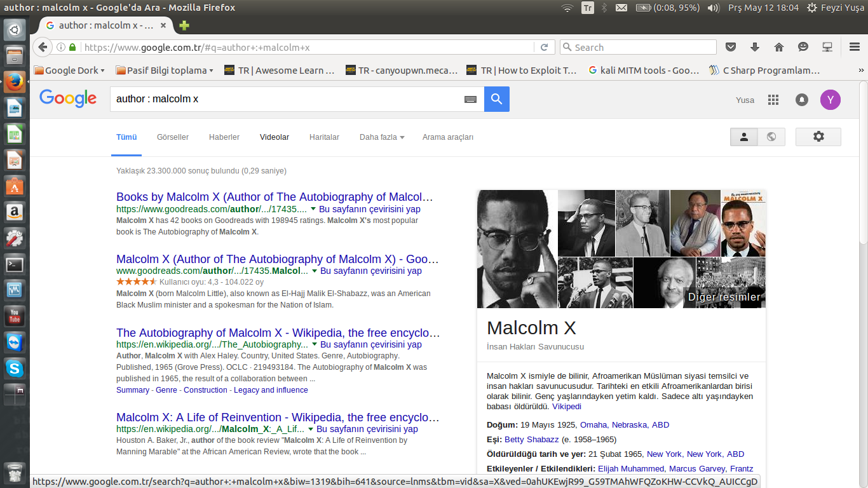Expand the 'Pasif Bilgi toplama' bookmark folder

click(165, 71)
